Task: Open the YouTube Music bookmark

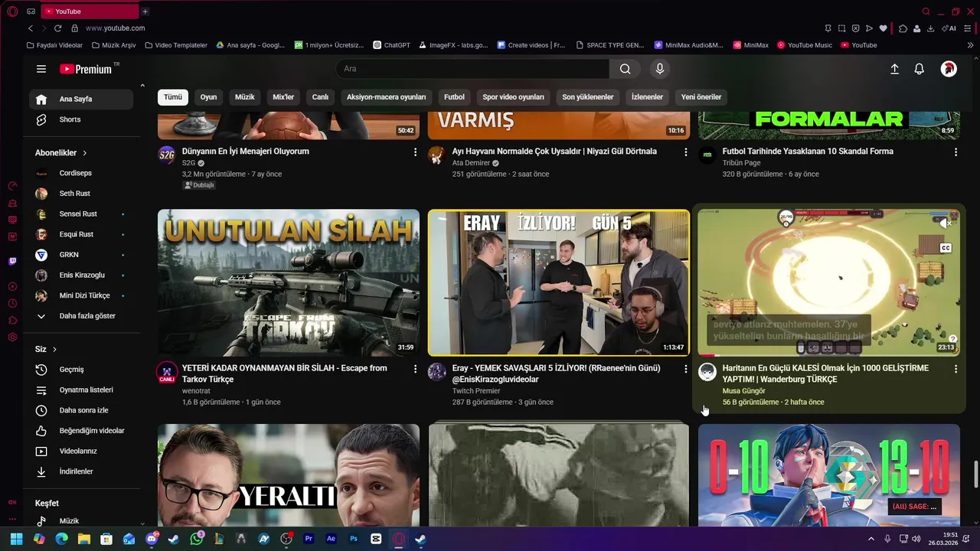Action: coord(805,45)
